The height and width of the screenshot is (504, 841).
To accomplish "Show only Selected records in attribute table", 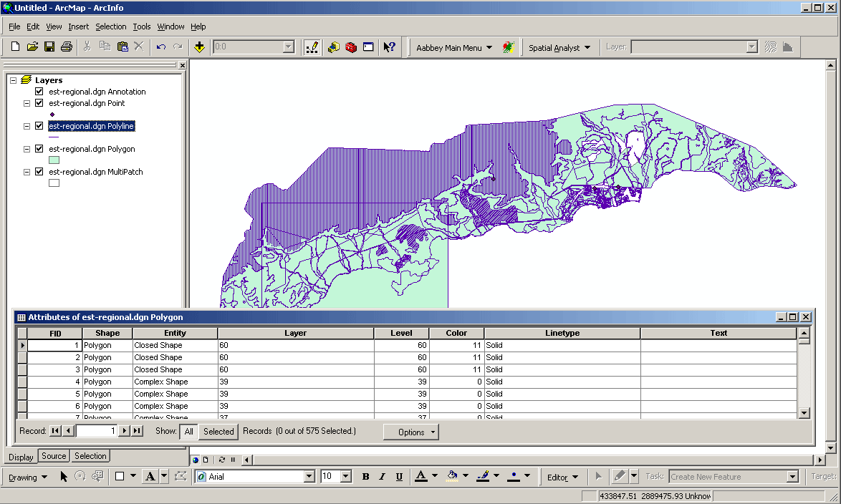I will [x=218, y=431].
